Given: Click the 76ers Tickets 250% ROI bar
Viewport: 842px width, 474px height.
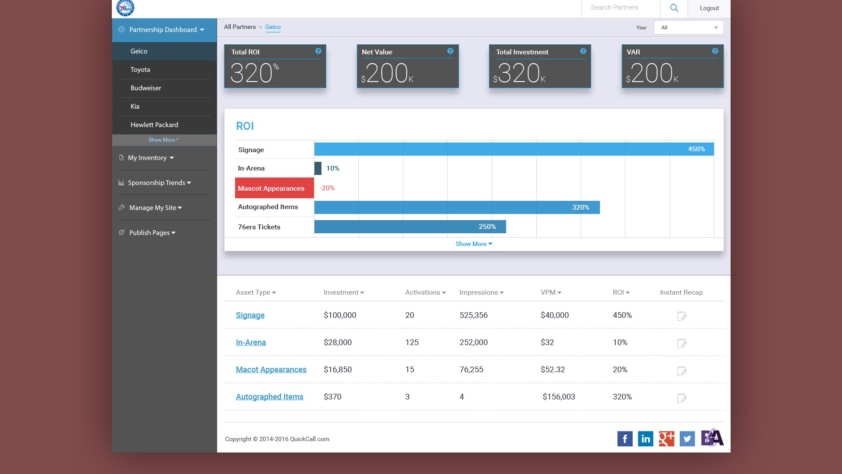Looking at the screenshot, I should 410,227.
